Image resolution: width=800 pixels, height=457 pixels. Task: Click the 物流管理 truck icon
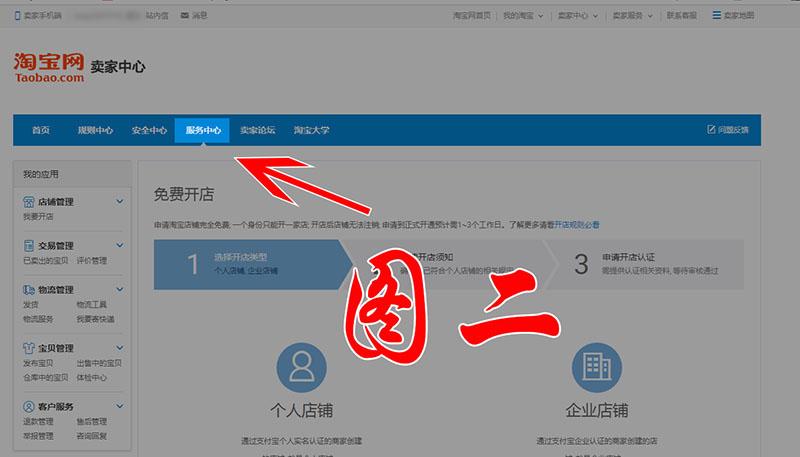(x=29, y=290)
